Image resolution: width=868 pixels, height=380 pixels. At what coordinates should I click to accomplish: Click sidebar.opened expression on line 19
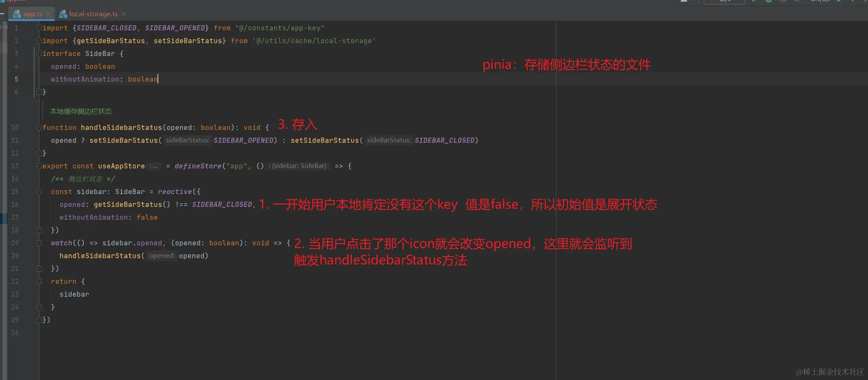pos(132,243)
